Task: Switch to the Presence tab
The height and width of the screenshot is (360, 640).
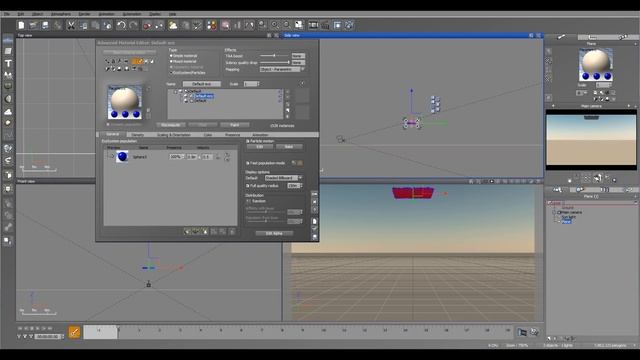Action: [x=232, y=135]
